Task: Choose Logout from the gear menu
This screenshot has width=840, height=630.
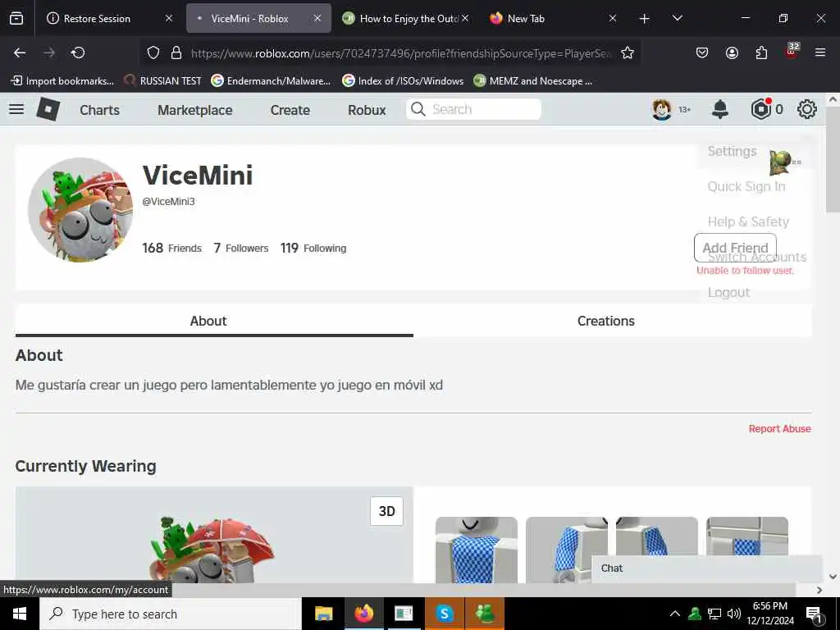Action: pos(728,293)
